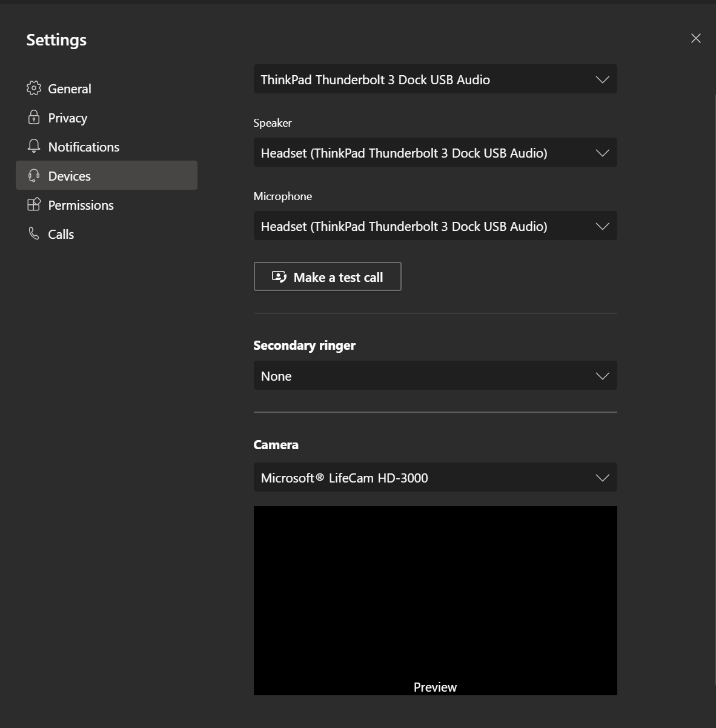Click the Notifications bell icon
The width and height of the screenshot is (716, 728).
click(x=34, y=146)
